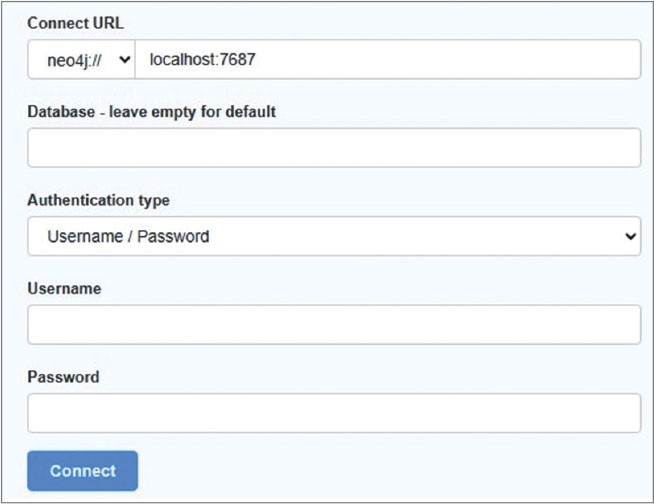Open the neo4j:// protocol scheme dropdown

(x=81, y=60)
